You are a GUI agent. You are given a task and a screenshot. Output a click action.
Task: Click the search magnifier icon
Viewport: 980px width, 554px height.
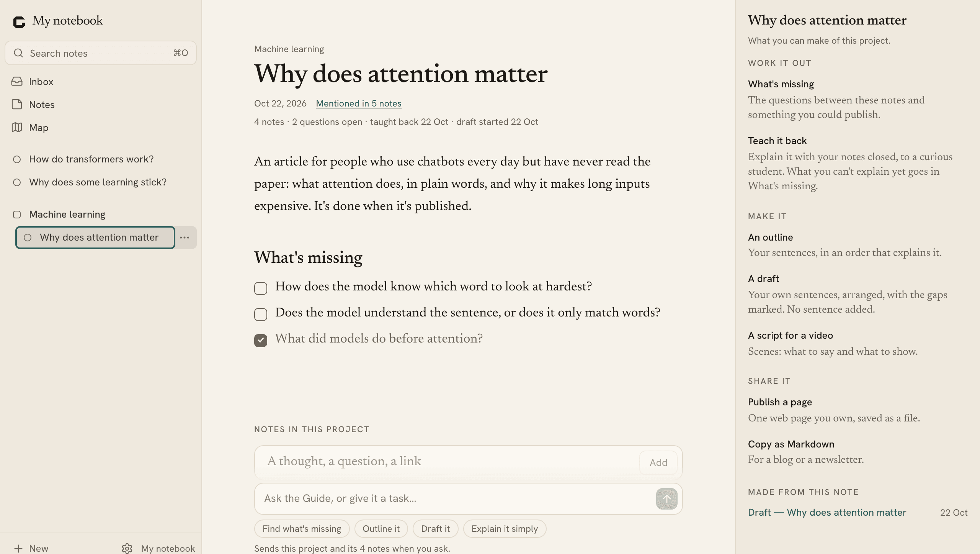pyautogui.click(x=18, y=53)
